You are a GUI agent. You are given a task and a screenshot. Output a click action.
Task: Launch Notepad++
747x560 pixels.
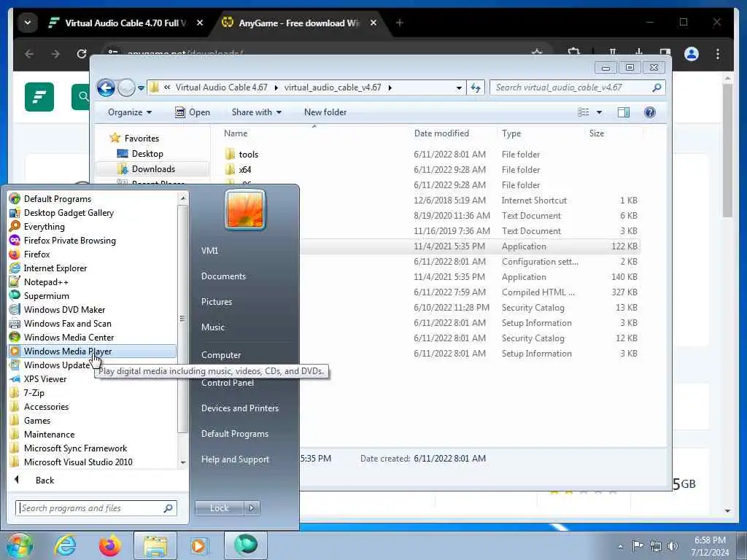coord(46,281)
